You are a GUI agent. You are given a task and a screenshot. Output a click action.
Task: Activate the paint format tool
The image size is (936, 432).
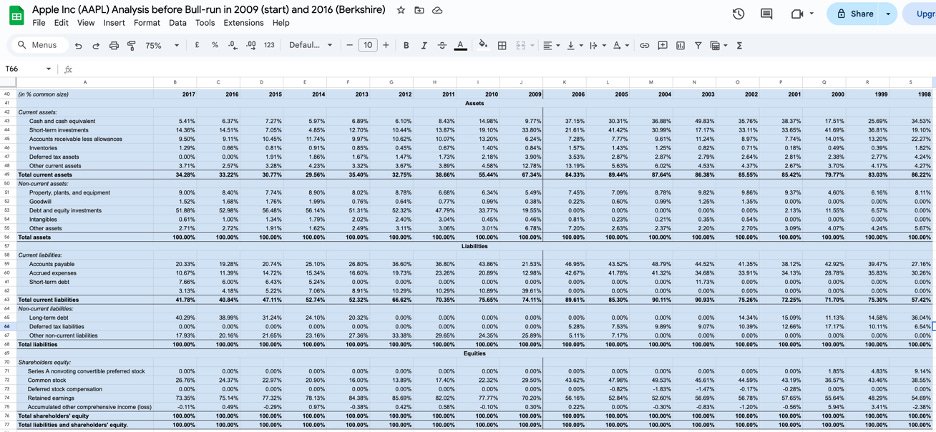coord(131,45)
